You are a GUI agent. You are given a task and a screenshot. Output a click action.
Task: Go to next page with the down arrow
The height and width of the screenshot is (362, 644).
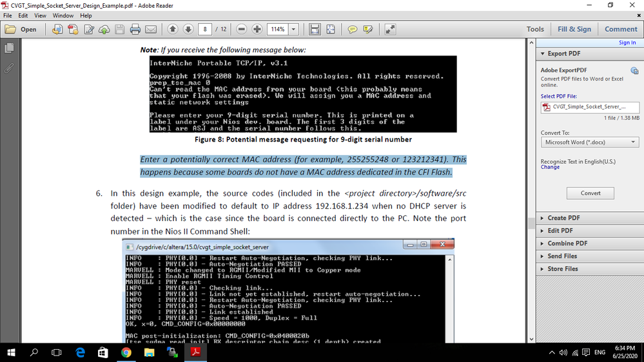(188, 29)
